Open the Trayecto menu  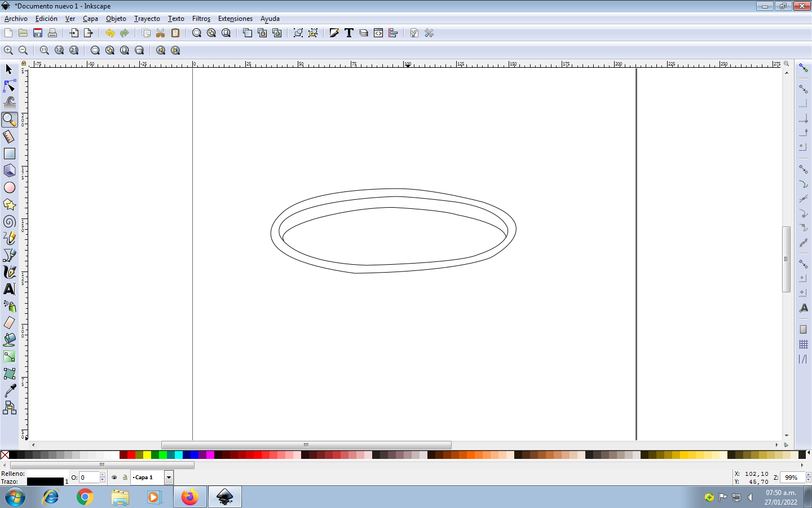point(147,19)
